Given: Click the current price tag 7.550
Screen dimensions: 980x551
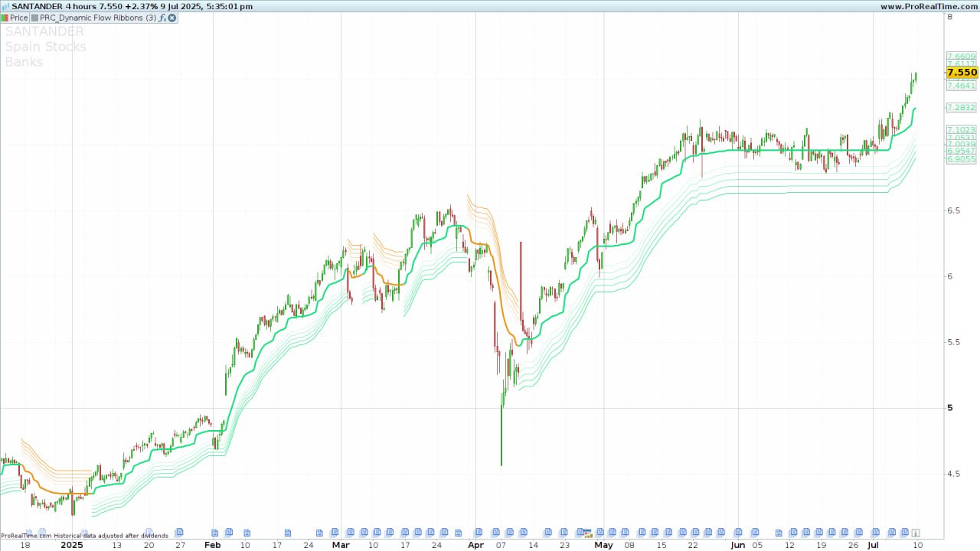Looking at the screenshot, I should [962, 73].
